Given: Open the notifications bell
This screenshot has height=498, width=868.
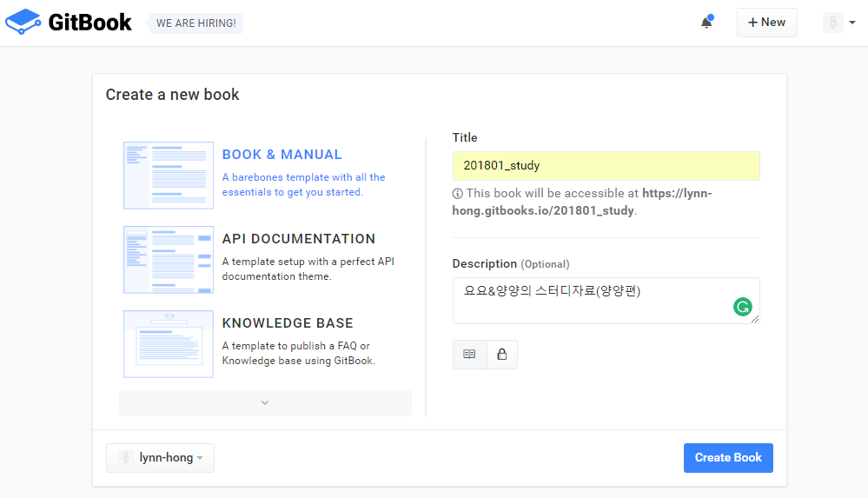Looking at the screenshot, I should [707, 22].
